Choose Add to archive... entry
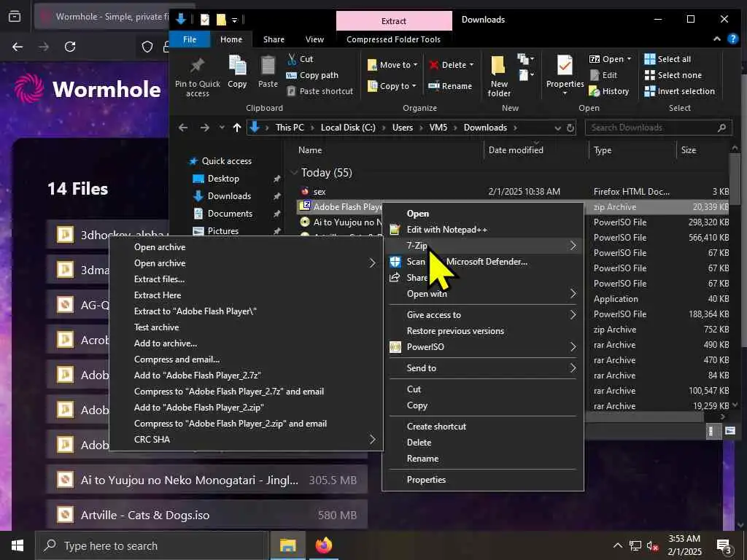 [166, 343]
